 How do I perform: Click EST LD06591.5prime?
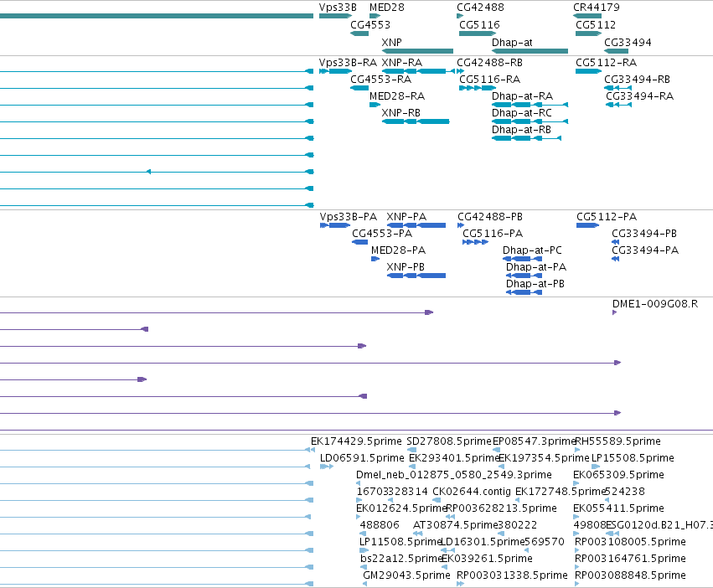click(x=362, y=458)
